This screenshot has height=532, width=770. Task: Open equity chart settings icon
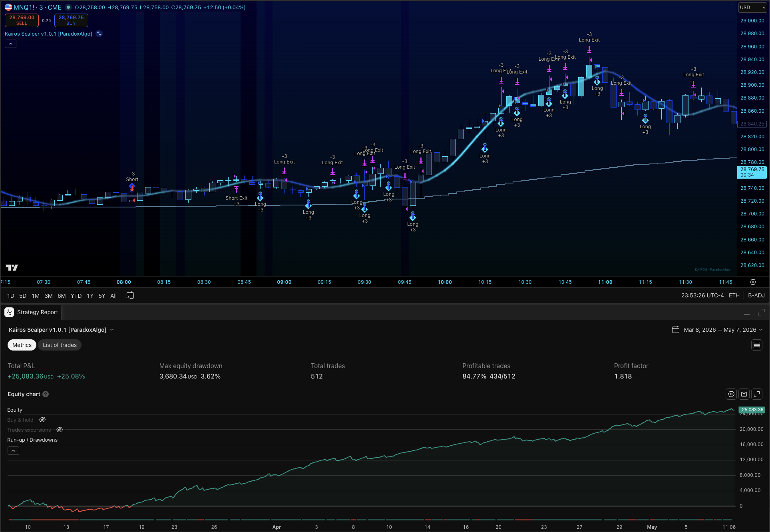(x=731, y=394)
